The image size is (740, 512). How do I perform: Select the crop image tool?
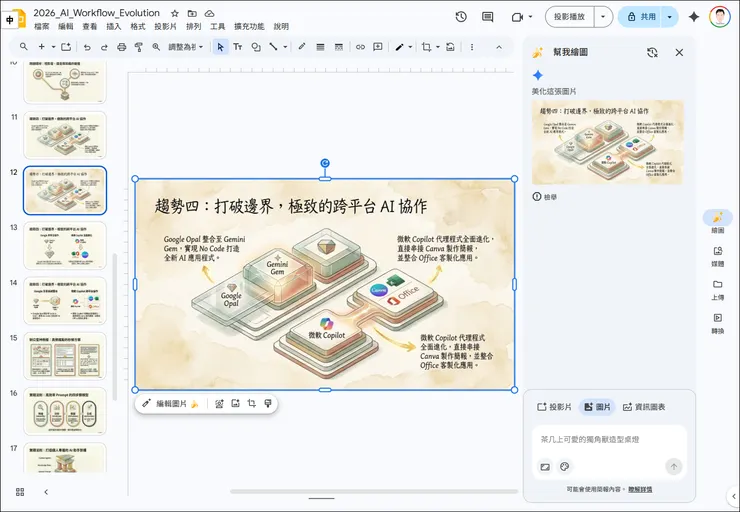tap(427, 47)
